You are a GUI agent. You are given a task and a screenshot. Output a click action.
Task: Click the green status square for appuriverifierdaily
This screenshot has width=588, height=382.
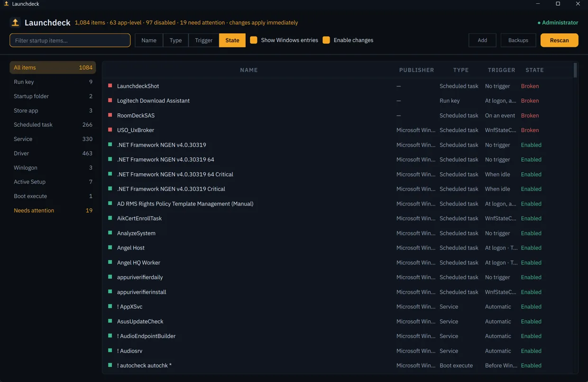pyautogui.click(x=110, y=277)
